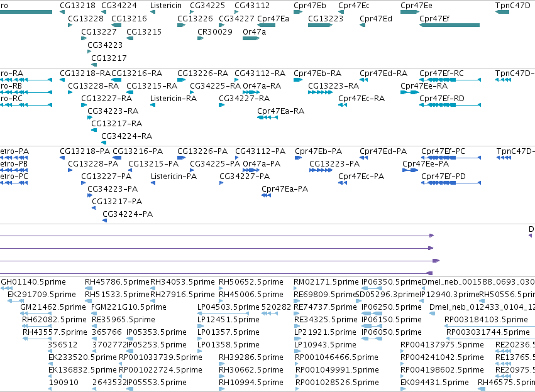Click the CG13215 gene label
The height and width of the screenshot is (392, 535).
tap(144, 31)
